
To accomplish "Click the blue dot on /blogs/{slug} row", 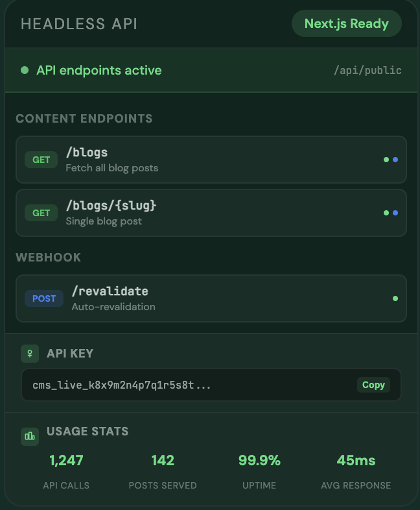I will pos(395,213).
